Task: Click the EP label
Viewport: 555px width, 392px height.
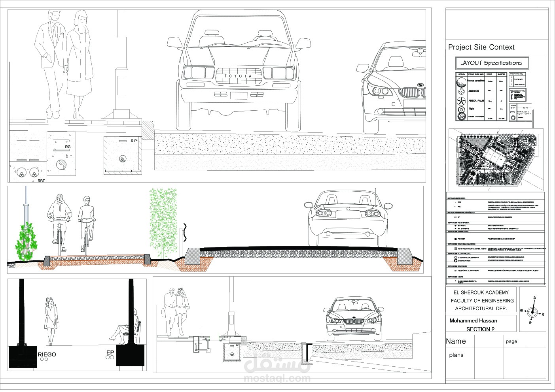Action: pyautogui.click(x=110, y=352)
